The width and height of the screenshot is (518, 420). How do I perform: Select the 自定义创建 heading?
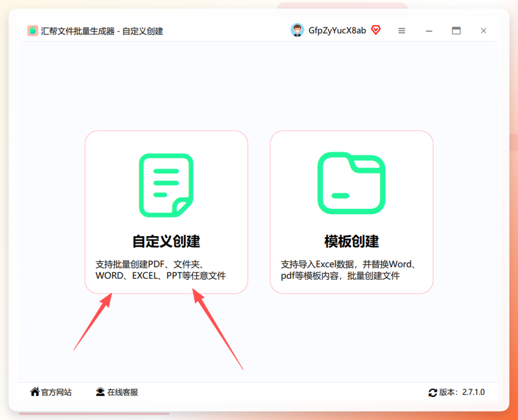point(166,241)
